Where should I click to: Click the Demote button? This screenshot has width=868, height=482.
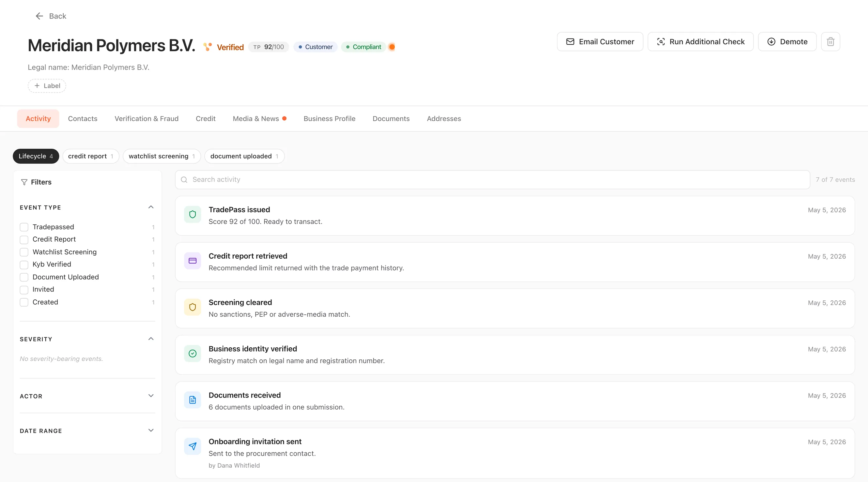pos(787,42)
